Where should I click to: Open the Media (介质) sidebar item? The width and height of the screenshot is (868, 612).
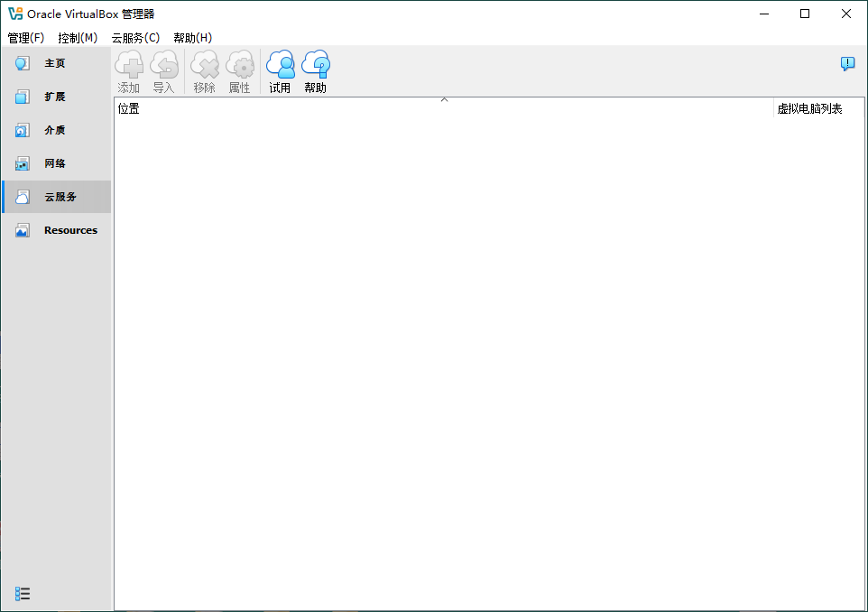tap(56, 130)
